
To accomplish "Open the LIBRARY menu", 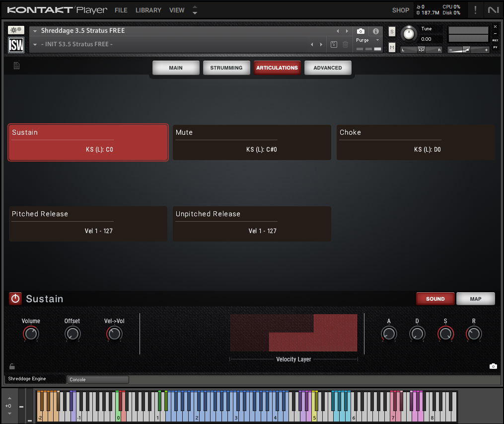I will pos(148,10).
